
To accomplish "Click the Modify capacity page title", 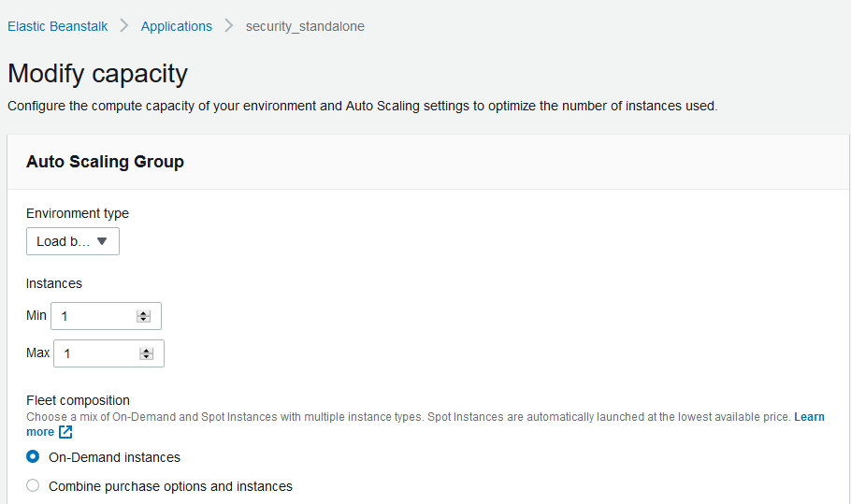I will 97,74.
